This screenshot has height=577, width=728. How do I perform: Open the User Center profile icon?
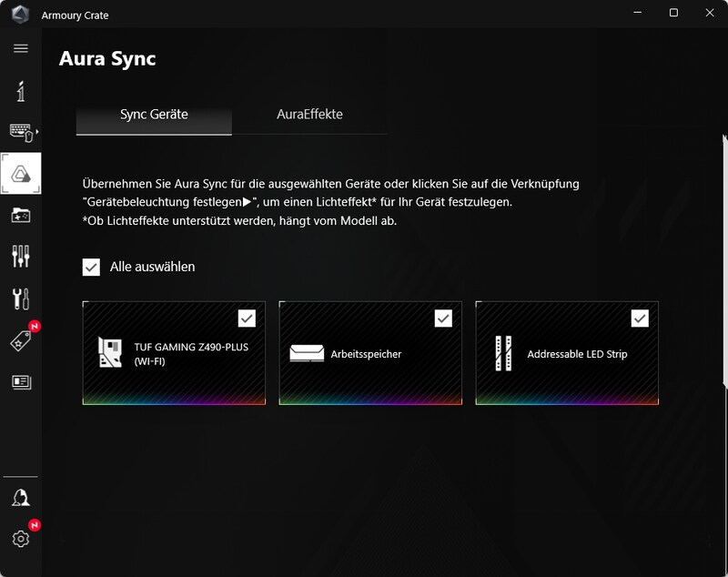21,497
